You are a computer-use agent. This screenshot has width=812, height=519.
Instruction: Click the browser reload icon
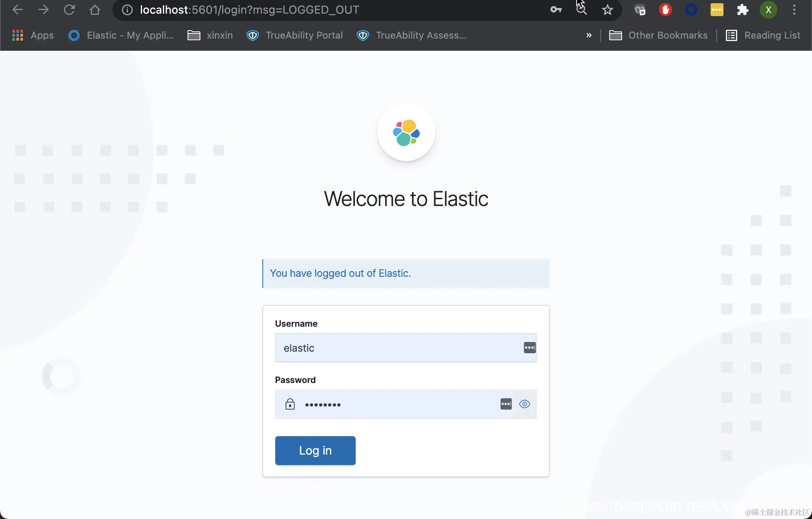pyautogui.click(x=69, y=10)
